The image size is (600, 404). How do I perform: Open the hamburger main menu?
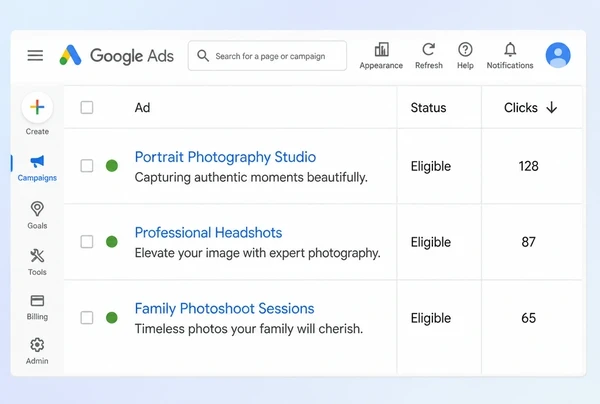35,55
